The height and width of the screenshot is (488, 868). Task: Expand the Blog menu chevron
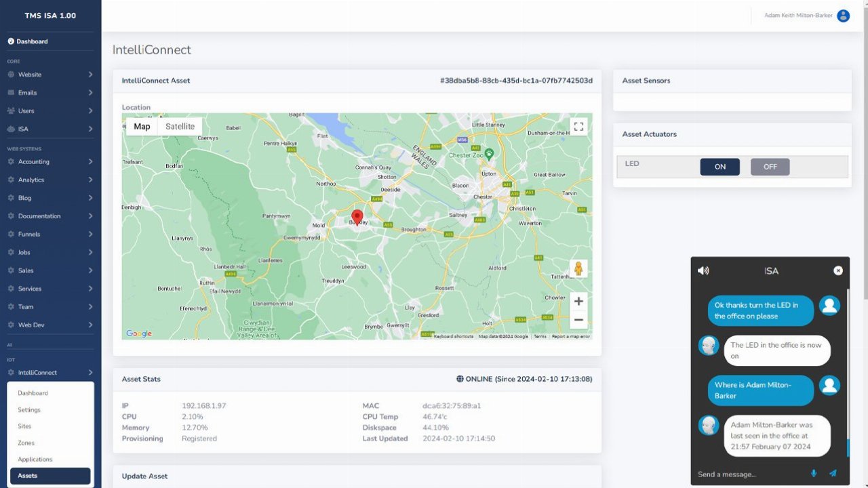click(x=90, y=198)
